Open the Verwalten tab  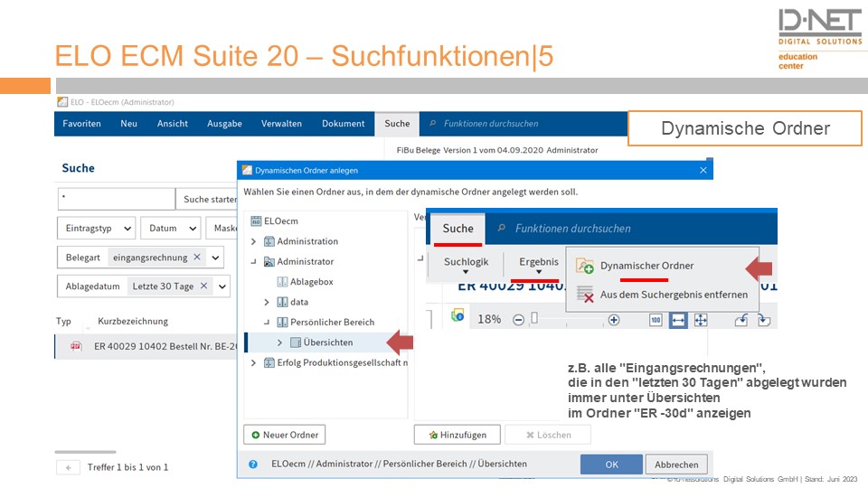tap(281, 124)
